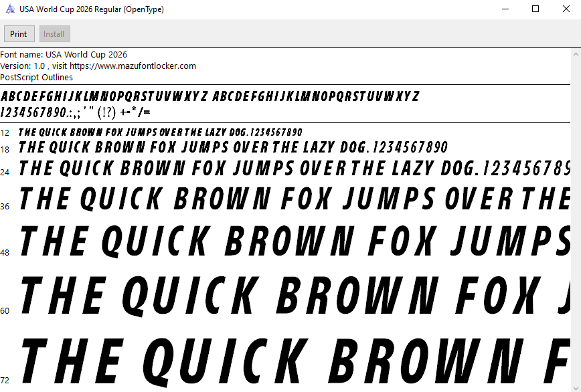Maximize the font preview window
581x392 pixels.
[x=535, y=9]
